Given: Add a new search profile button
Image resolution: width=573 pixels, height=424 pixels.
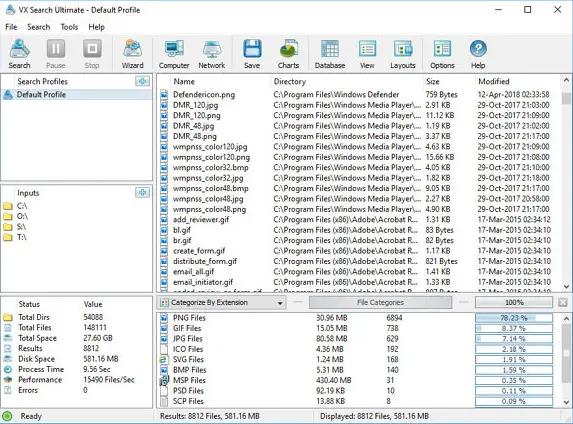Looking at the screenshot, I should point(142,81).
